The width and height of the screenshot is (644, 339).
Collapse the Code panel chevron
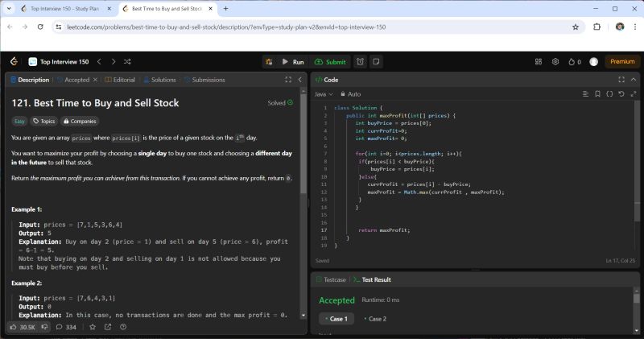[634, 80]
